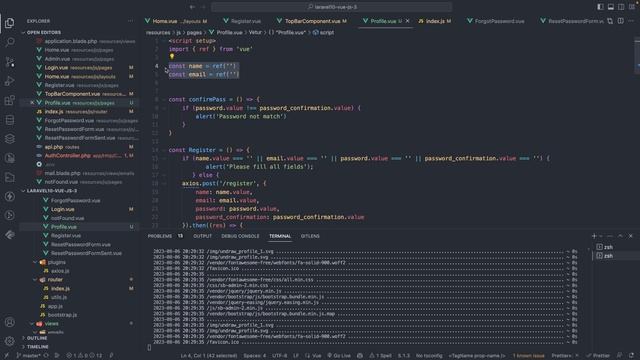Open the Manage gear icon
The image size is (640, 360).
click(x=9, y=341)
